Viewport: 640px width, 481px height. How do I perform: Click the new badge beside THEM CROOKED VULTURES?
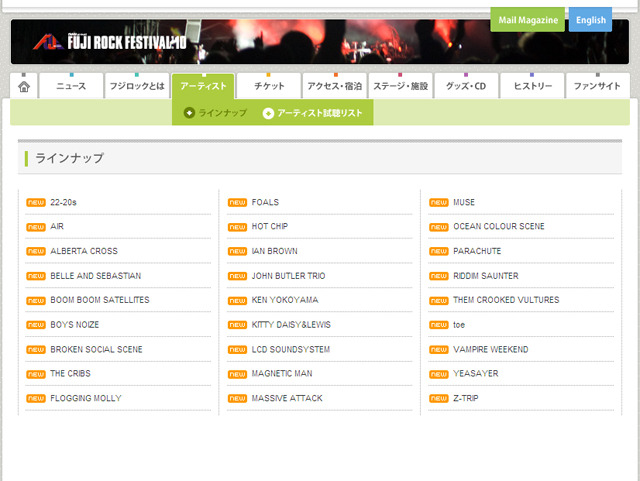tap(439, 301)
